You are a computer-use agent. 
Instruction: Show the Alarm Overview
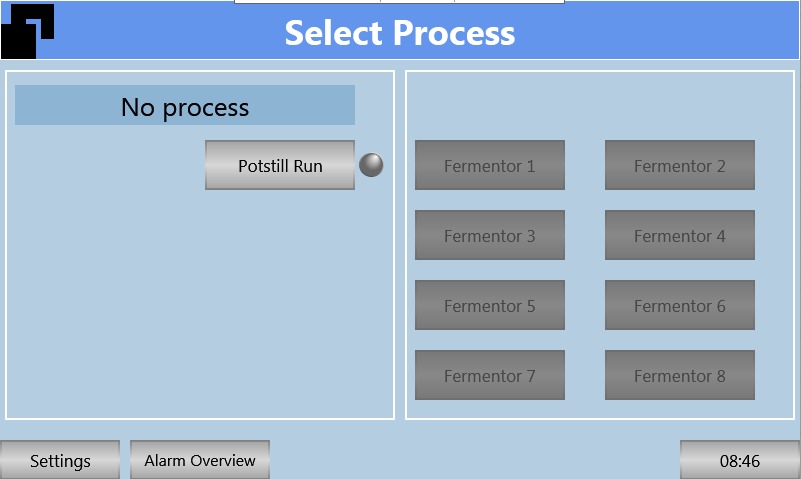[200, 460]
